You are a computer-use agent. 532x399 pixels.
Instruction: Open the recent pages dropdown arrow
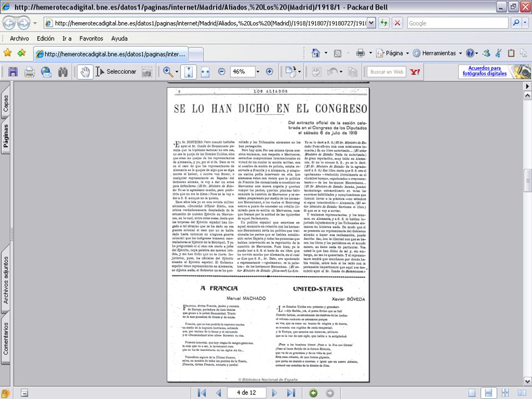35,23
